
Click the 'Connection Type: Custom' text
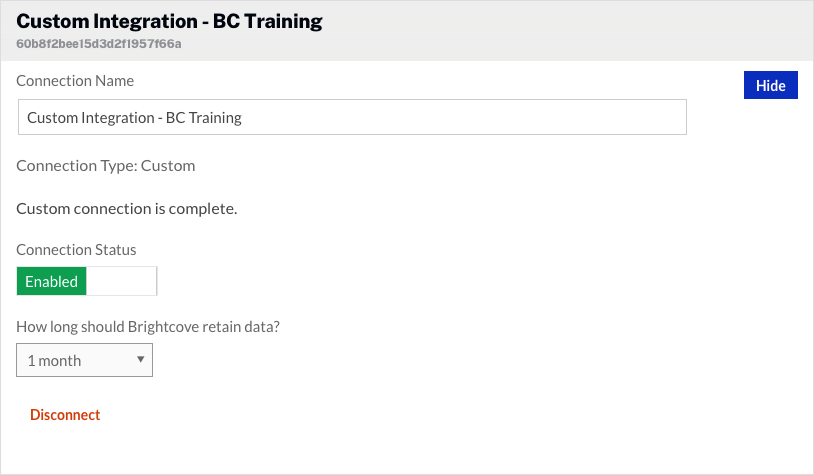106,165
